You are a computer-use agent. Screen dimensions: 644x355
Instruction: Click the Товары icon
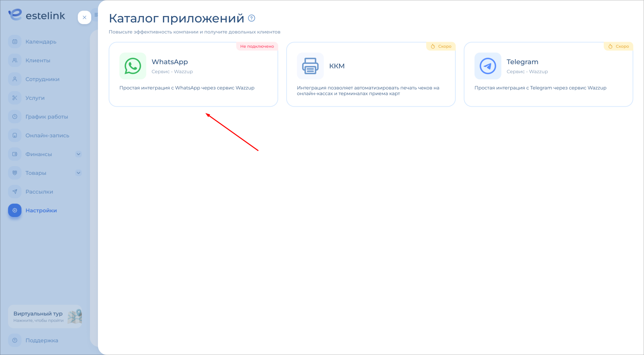(x=15, y=173)
